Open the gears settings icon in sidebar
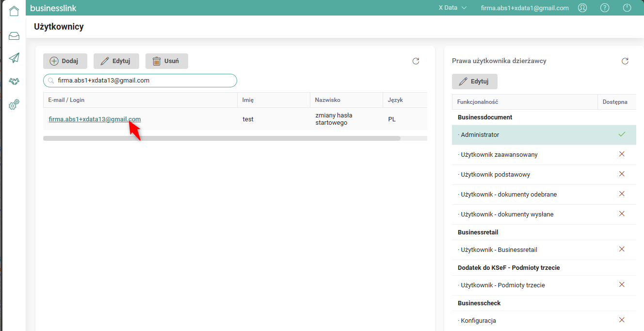The width and height of the screenshot is (644, 331). tap(14, 104)
